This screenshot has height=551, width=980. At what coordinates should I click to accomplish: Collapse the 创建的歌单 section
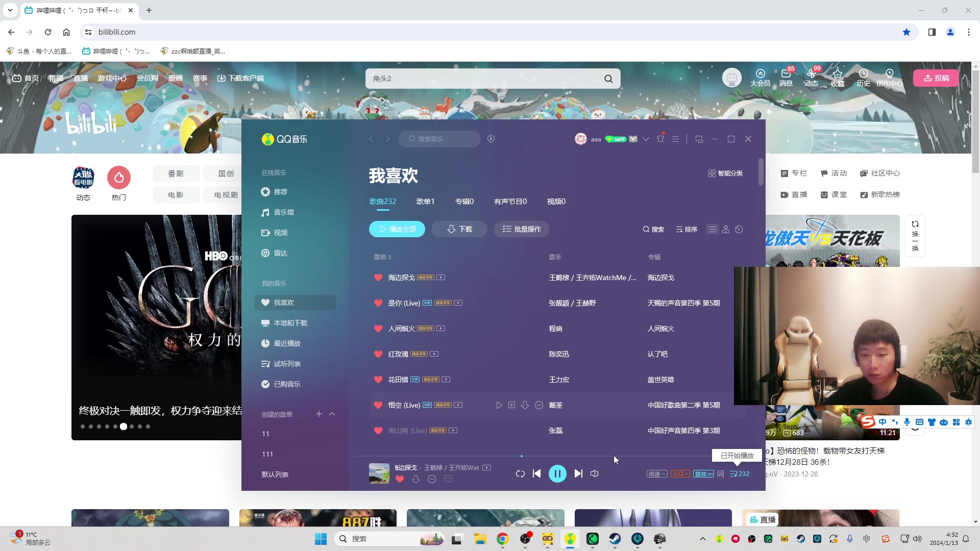click(332, 414)
